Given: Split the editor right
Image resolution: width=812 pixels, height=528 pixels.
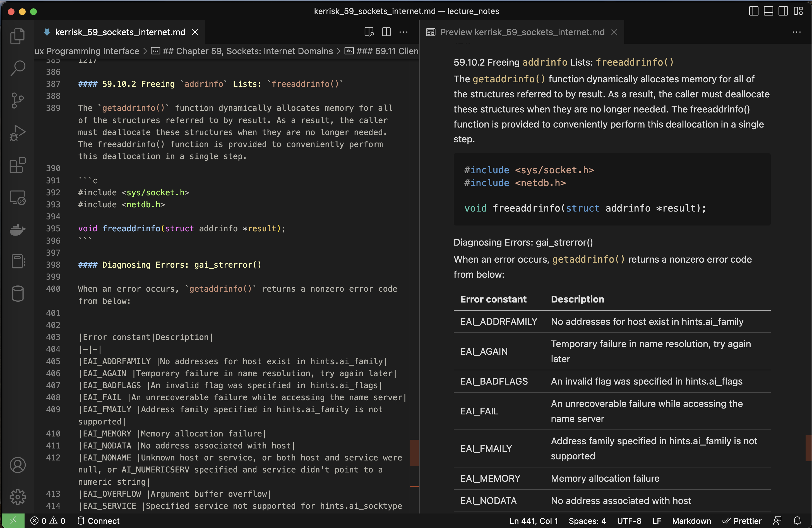Looking at the screenshot, I should pyautogui.click(x=386, y=32).
